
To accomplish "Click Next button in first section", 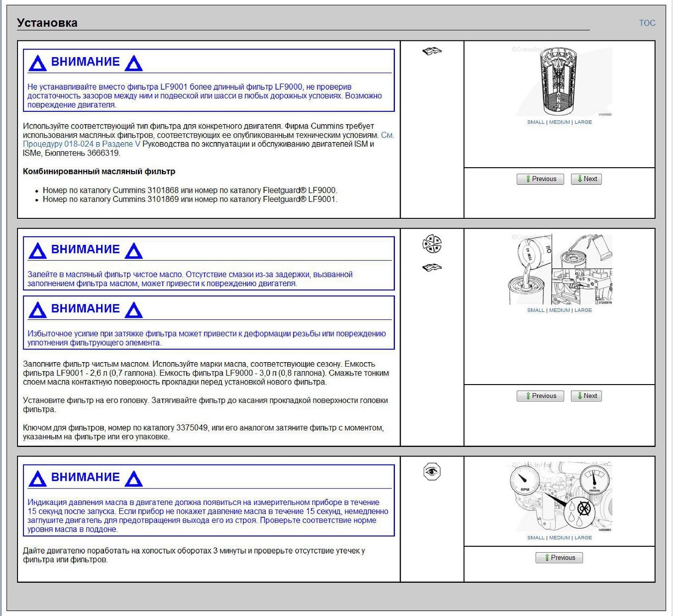I will click(x=586, y=179).
